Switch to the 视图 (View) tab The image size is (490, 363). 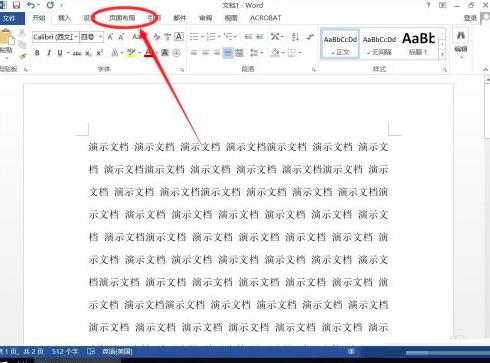click(x=231, y=18)
